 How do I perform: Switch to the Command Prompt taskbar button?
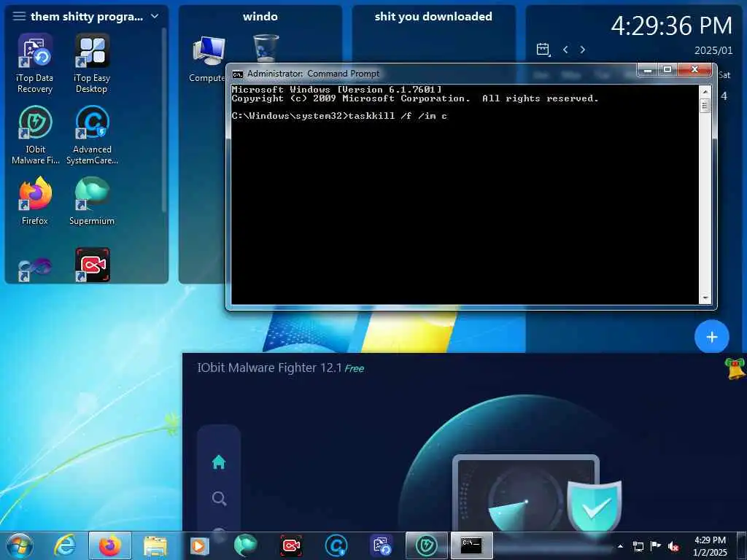pyautogui.click(x=471, y=545)
